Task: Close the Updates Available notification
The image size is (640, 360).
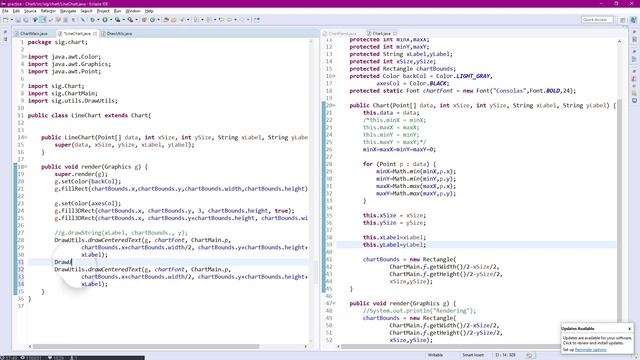Action: [x=629, y=329]
